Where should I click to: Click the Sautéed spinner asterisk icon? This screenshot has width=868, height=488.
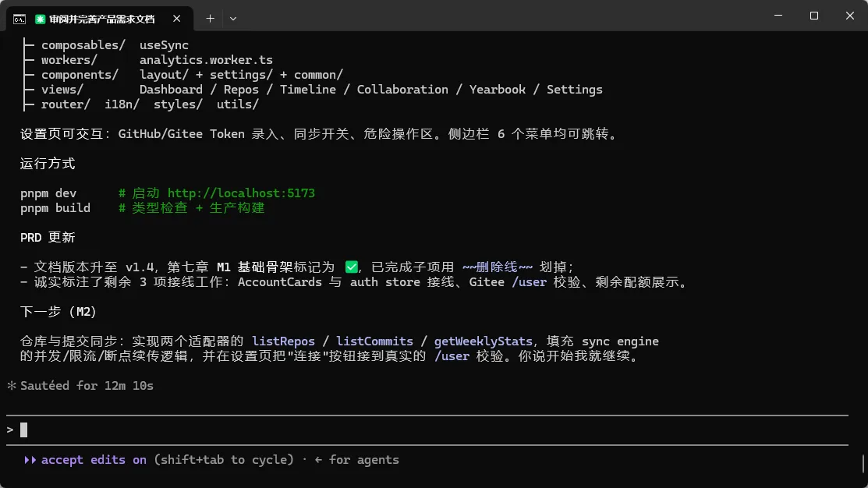tap(12, 386)
